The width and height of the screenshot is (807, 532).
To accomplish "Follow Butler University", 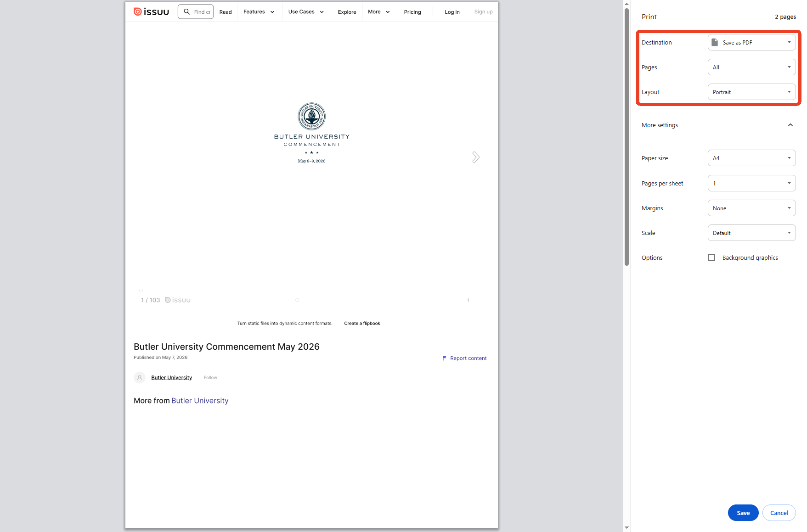I will pos(210,378).
